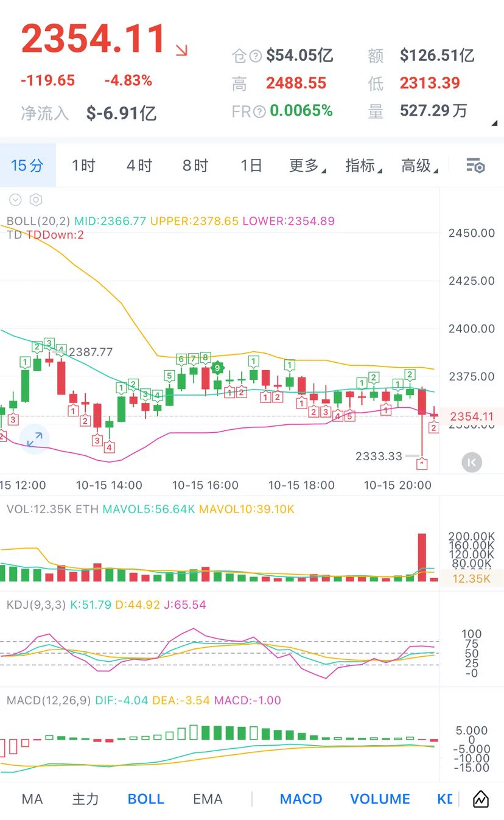The width and height of the screenshot is (504, 820).
Task: Open the help icon next to FR
Action: pyautogui.click(x=260, y=111)
